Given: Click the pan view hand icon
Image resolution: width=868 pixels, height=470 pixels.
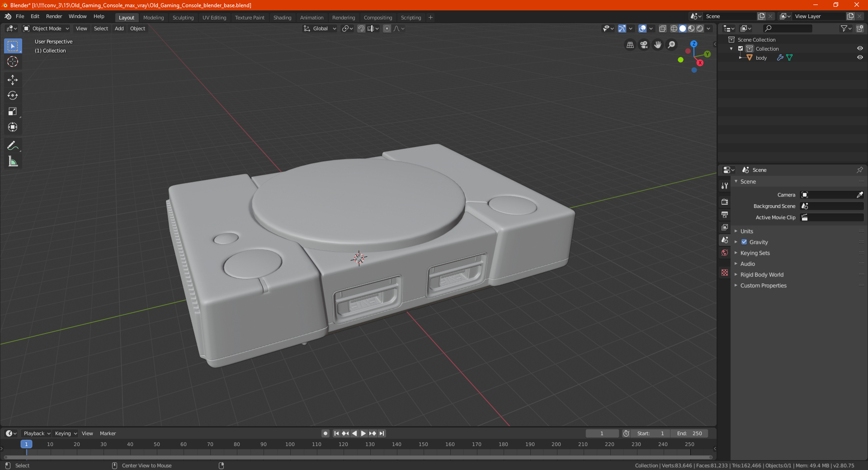Looking at the screenshot, I should tap(658, 45).
